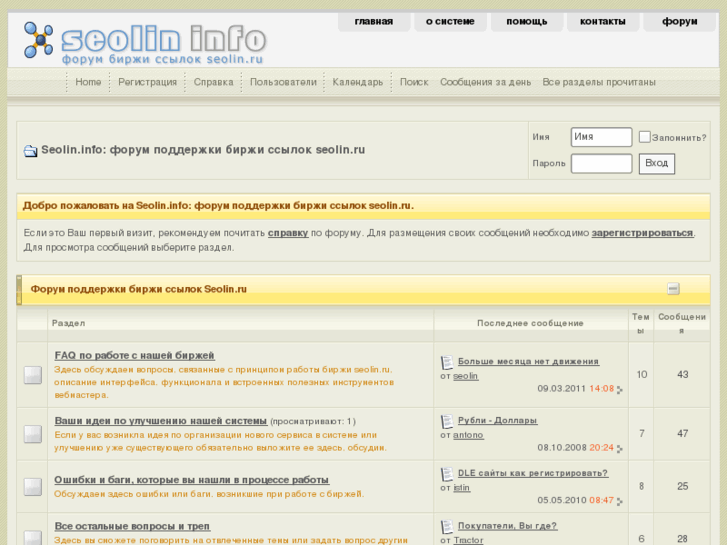The width and height of the screenshot is (727, 545).
Task: Open user profile antono
Action: [x=468, y=435]
